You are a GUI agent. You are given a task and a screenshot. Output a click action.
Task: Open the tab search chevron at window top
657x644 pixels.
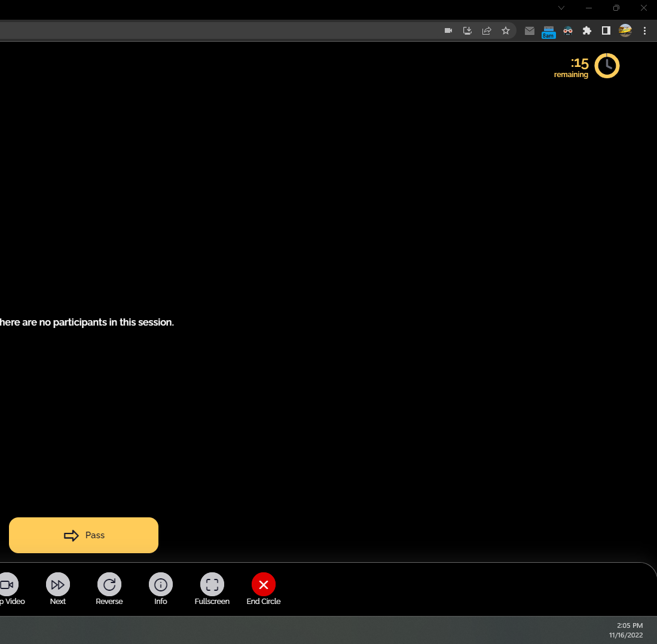[x=561, y=8]
